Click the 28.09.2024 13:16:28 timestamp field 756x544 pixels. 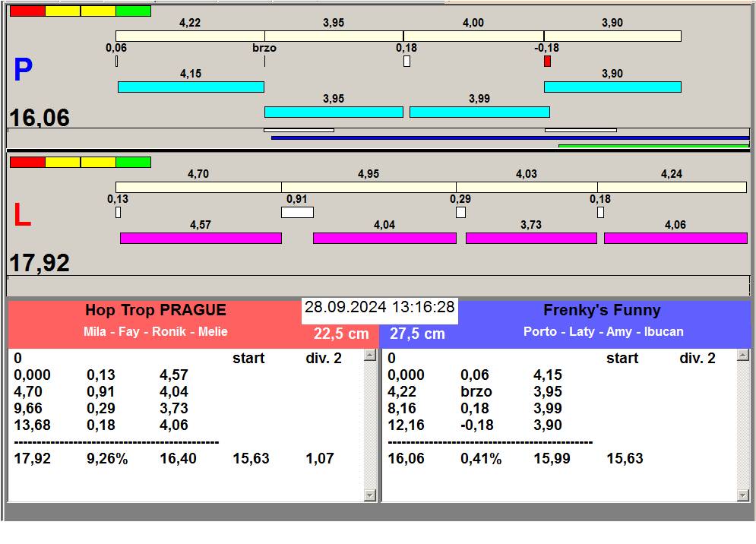pyautogui.click(x=379, y=308)
